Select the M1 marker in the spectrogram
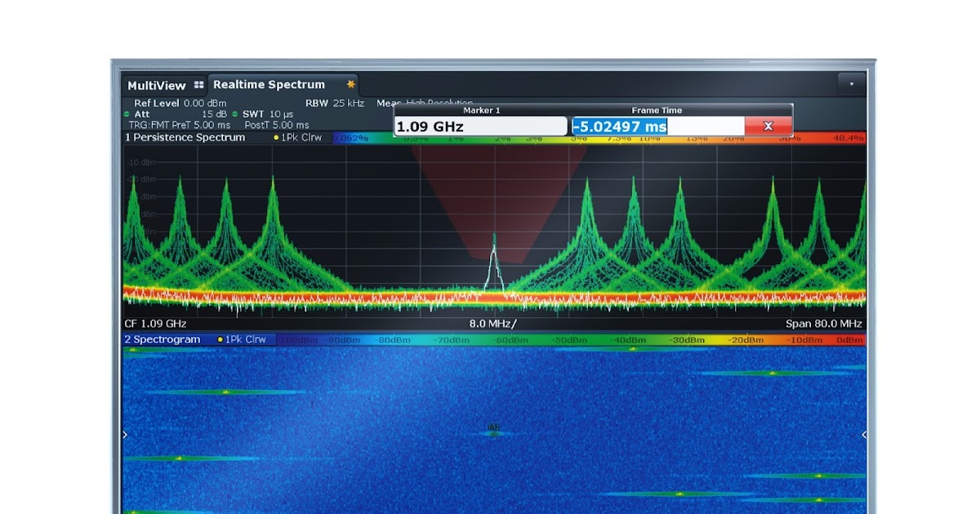The image size is (980, 514). coord(493,428)
